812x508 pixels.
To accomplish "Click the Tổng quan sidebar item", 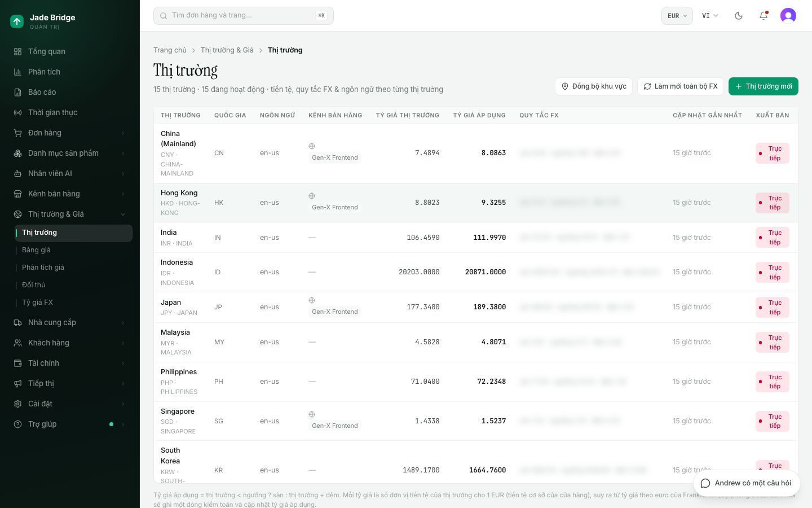I will (x=70, y=51).
